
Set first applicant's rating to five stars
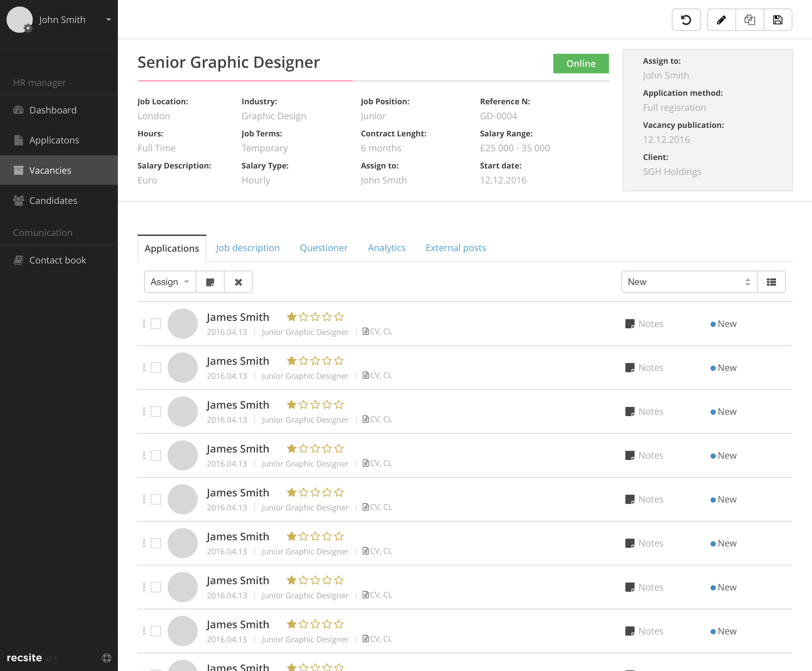click(x=339, y=317)
